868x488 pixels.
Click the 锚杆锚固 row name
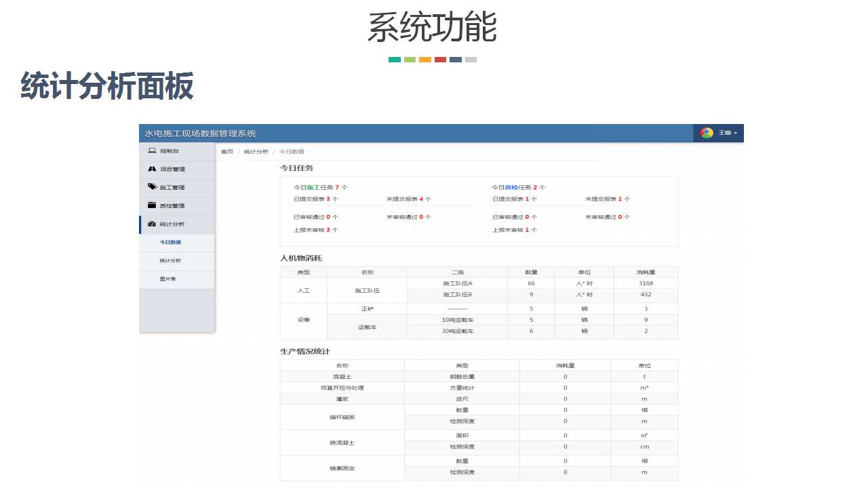click(x=342, y=417)
